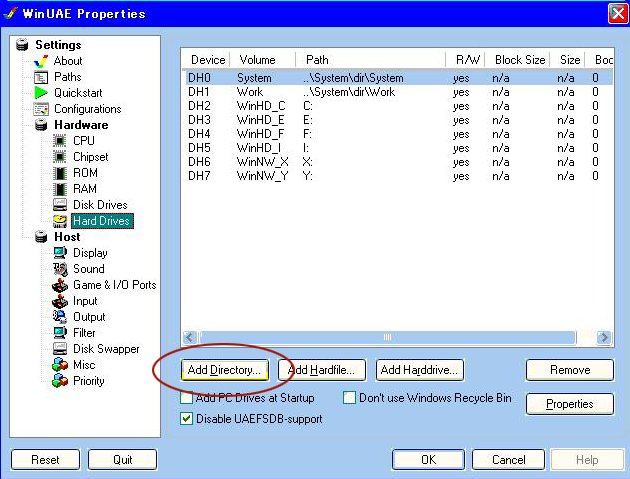The image size is (630, 479).
Task: Open drive Properties button
Action: tap(570, 404)
